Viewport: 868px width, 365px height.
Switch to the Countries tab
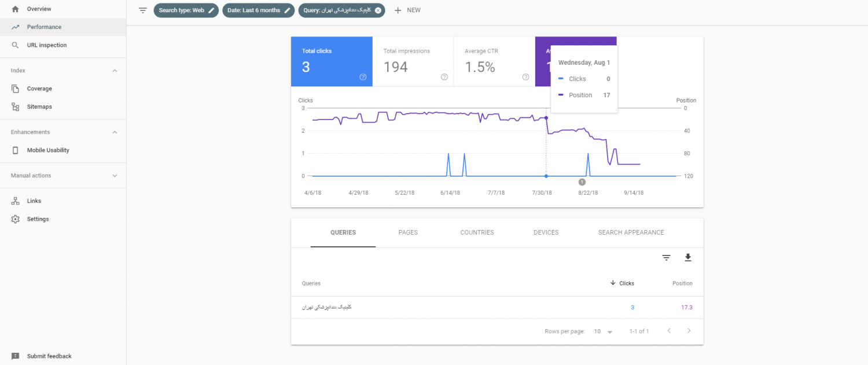point(477,232)
